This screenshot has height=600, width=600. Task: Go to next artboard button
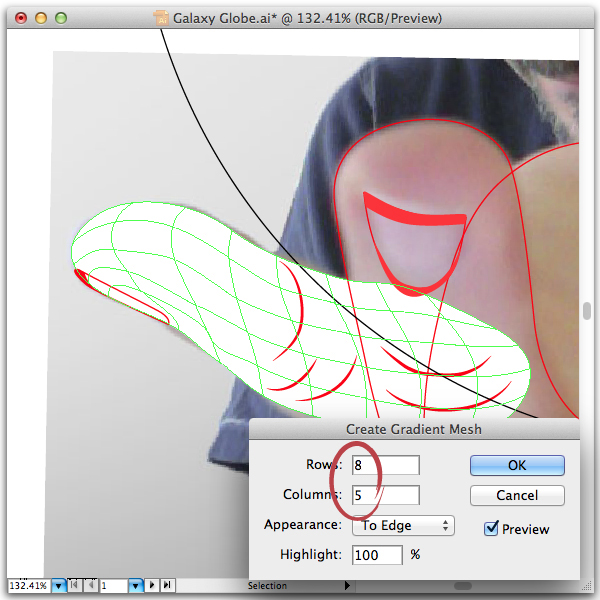point(152,585)
